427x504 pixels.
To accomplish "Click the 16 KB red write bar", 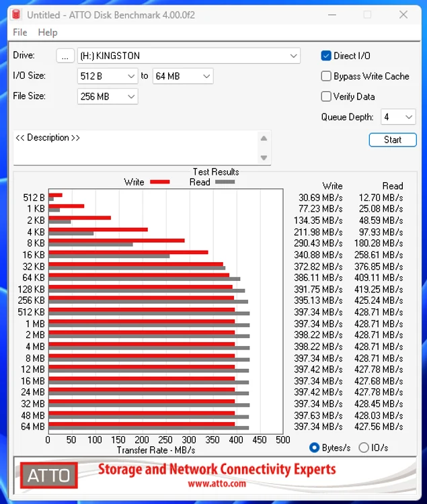I will [x=128, y=252].
